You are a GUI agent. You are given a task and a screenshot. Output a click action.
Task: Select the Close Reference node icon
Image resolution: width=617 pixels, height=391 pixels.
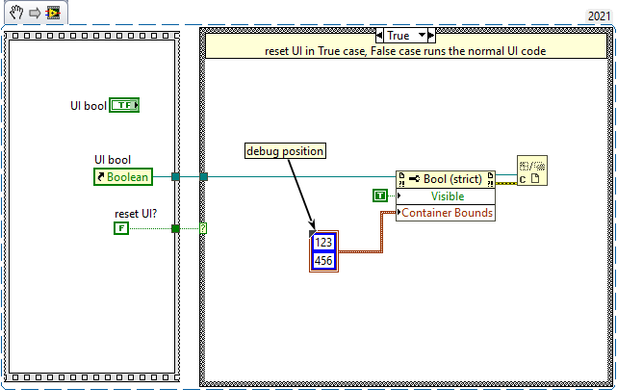(532, 171)
